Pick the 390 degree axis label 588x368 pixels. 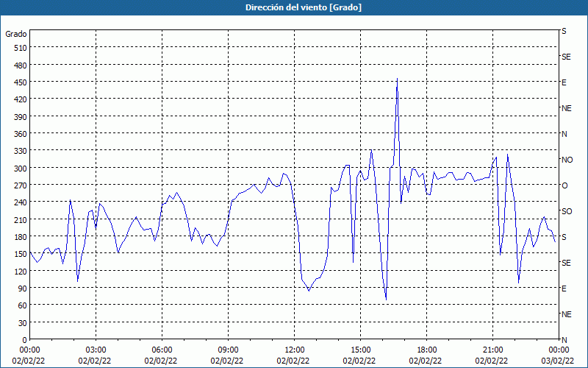coord(21,117)
